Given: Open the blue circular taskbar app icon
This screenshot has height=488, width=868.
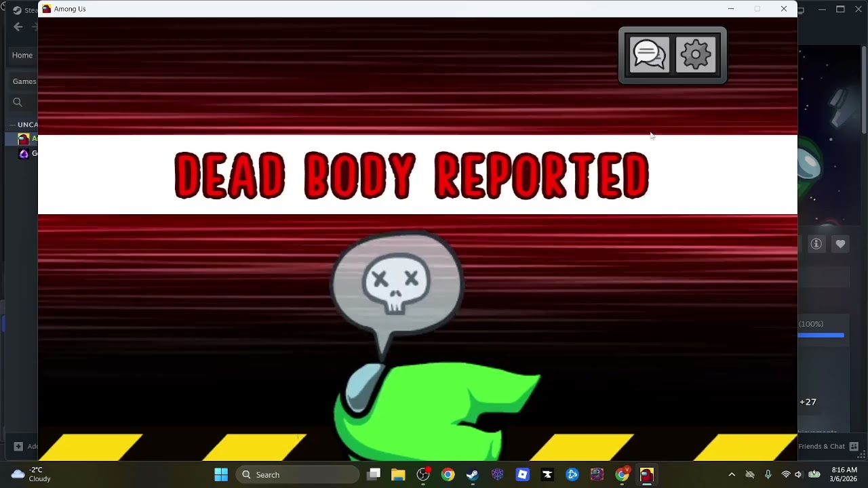Looking at the screenshot, I should [x=572, y=474].
